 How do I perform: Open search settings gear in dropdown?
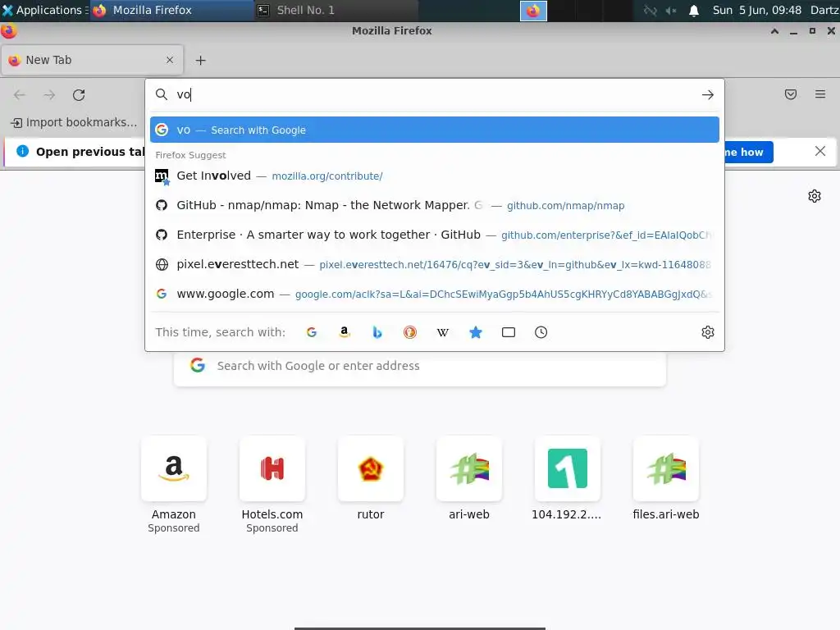708,332
